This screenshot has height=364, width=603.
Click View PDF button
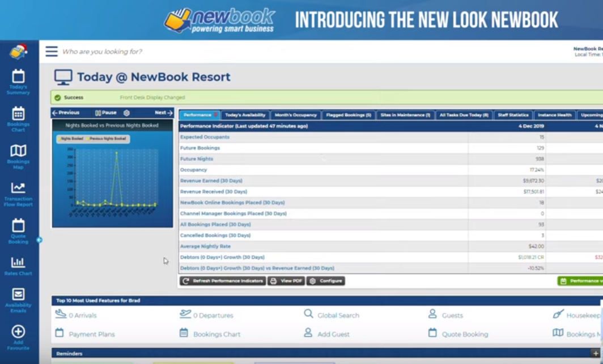[286, 281]
